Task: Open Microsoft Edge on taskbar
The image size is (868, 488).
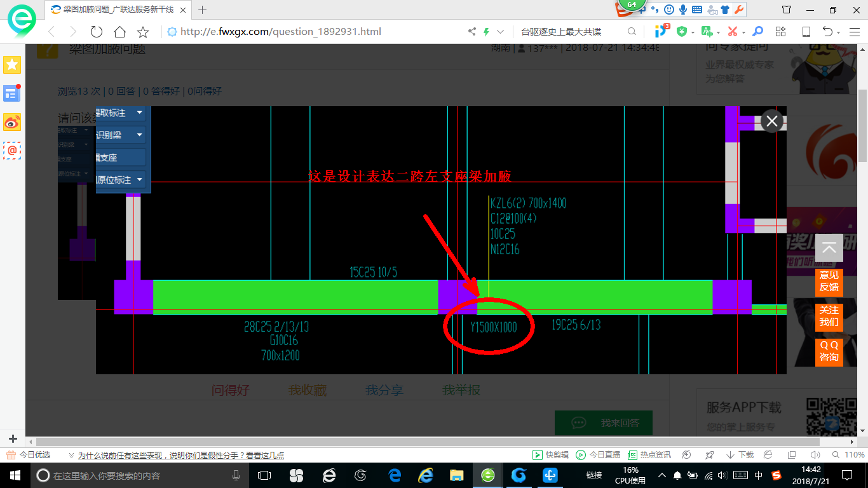Action: click(x=395, y=475)
